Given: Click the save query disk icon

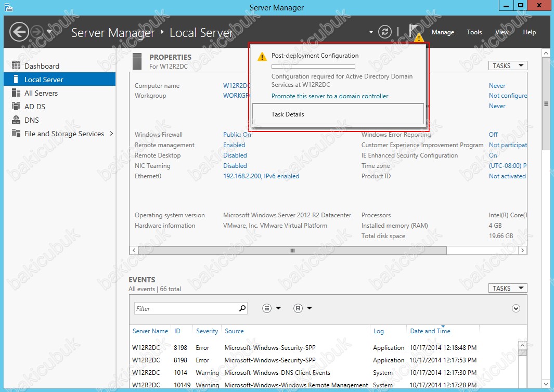Looking at the screenshot, I should [298, 308].
